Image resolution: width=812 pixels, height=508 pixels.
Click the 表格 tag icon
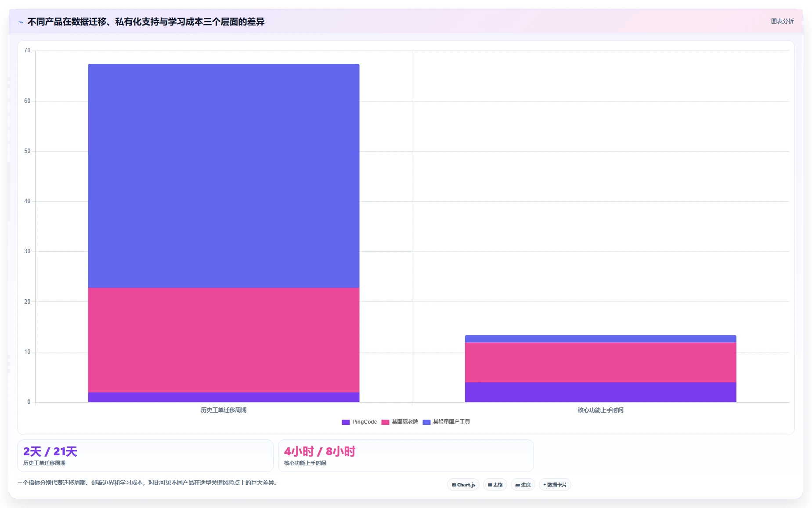(490, 485)
